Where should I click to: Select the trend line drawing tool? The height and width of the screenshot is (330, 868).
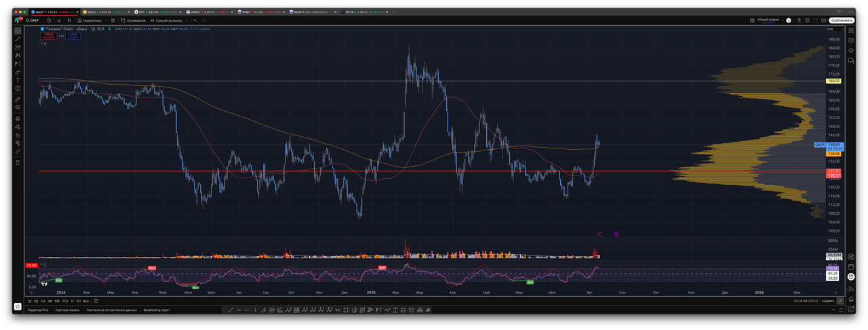[18, 39]
